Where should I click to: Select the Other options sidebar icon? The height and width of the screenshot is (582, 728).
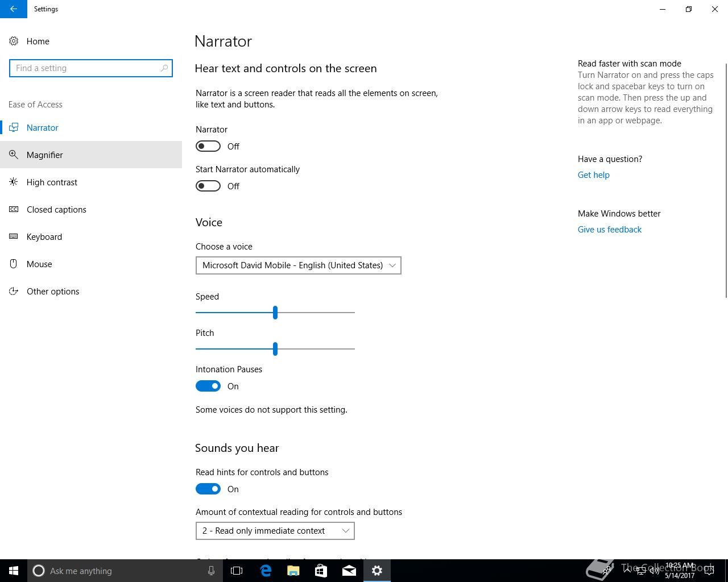coord(14,291)
